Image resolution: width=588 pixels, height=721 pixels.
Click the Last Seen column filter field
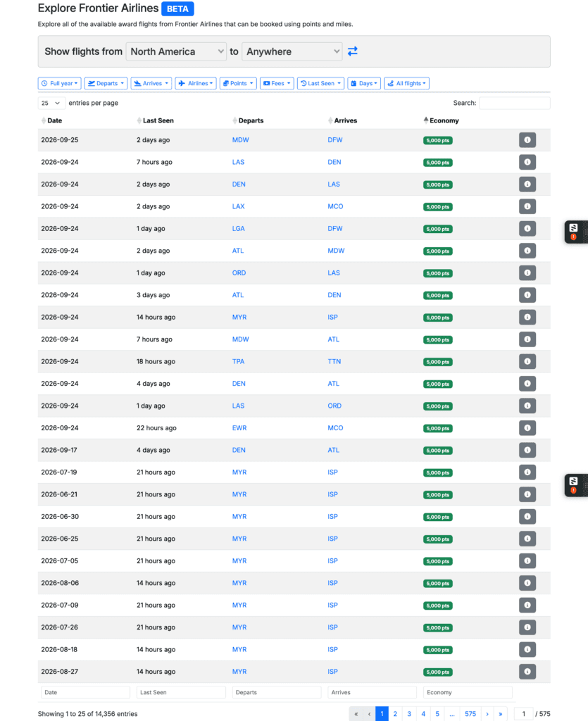[181, 693]
